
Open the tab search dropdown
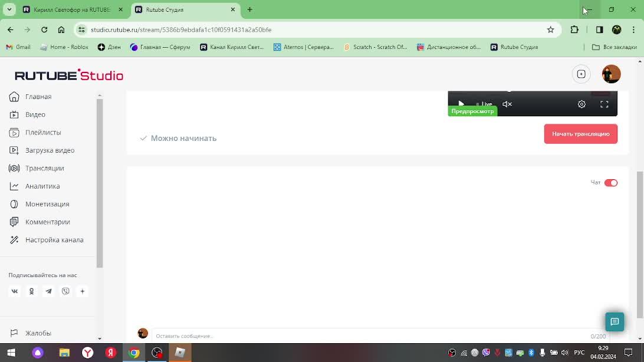coord(9,9)
